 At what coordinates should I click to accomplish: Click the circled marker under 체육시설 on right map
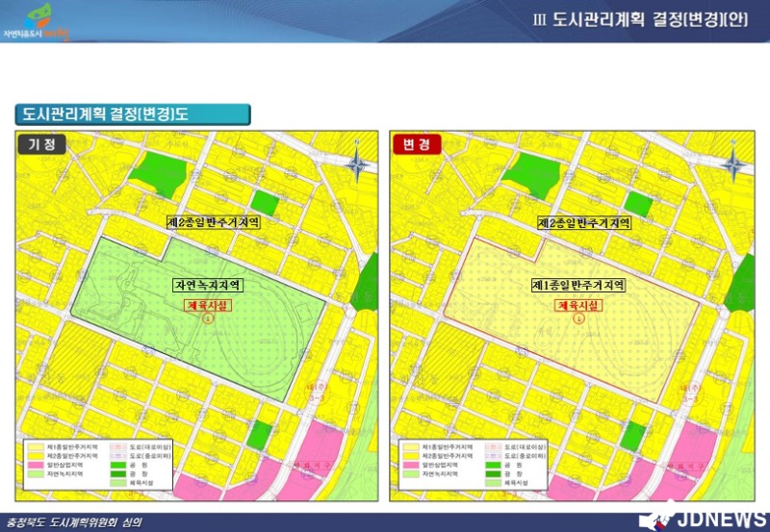click(578, 319)
